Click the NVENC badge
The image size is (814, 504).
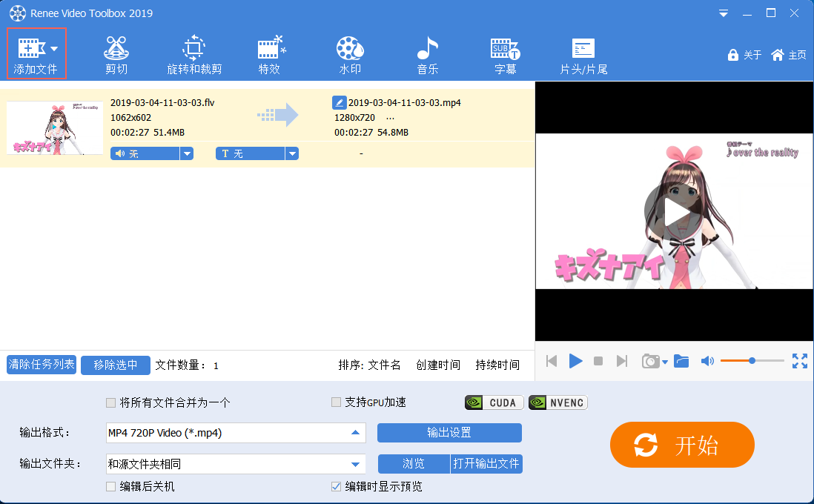(x=558, y=402)
